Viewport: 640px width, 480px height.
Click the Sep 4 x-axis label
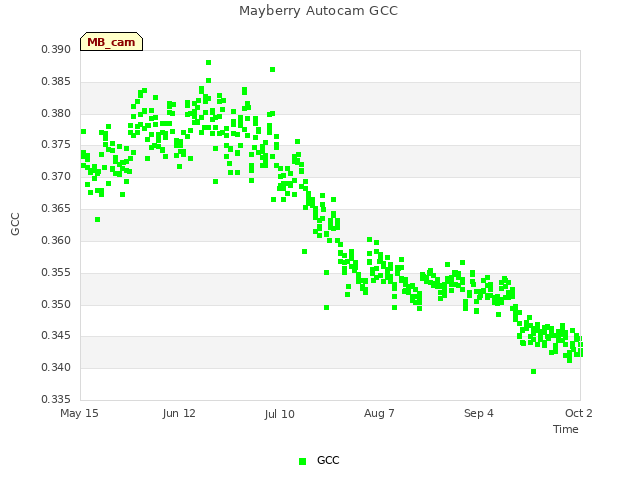479,413
